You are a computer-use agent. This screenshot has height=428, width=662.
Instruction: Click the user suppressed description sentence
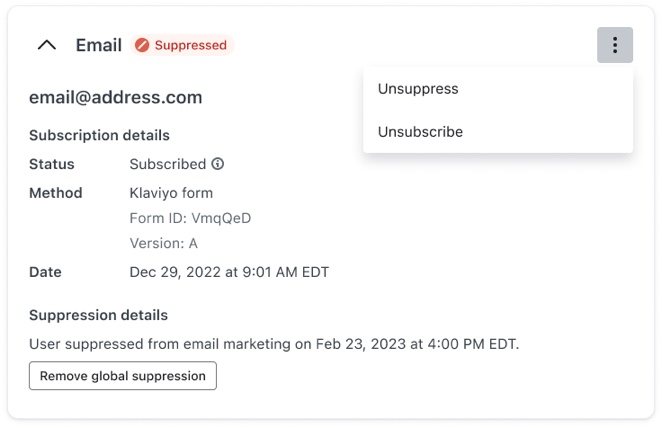tap(274, 344)
